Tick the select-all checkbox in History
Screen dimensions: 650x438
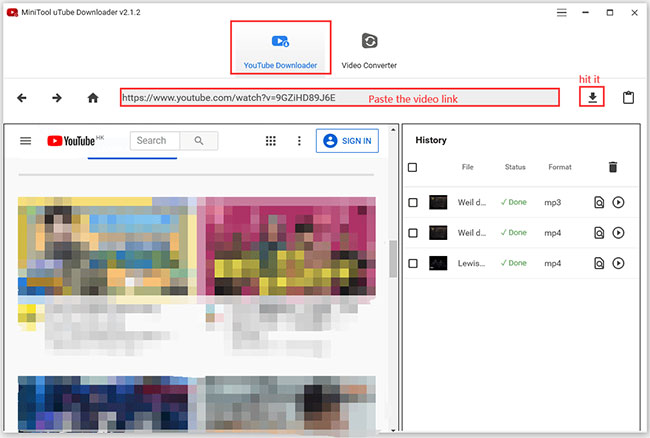click(x=412, y=167)
